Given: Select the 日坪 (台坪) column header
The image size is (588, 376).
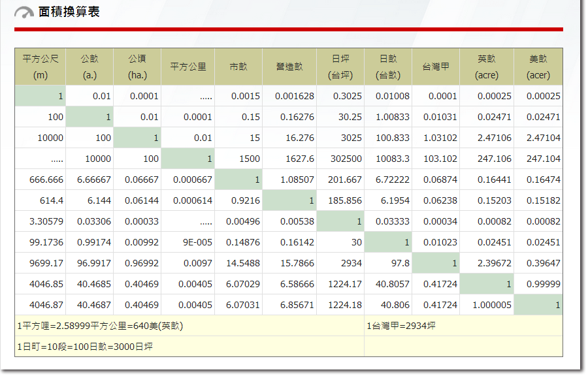Looking at the screenshot, I should coord(340,67).
